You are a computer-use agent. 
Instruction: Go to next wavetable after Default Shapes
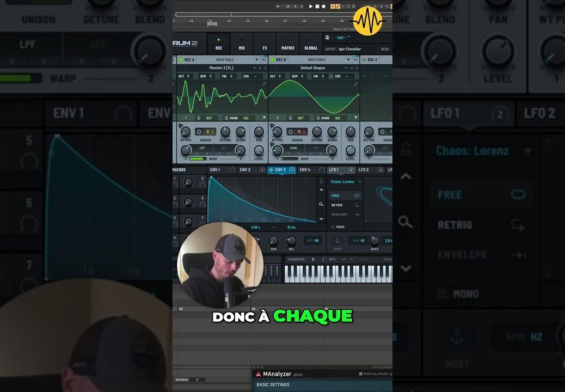357,68
